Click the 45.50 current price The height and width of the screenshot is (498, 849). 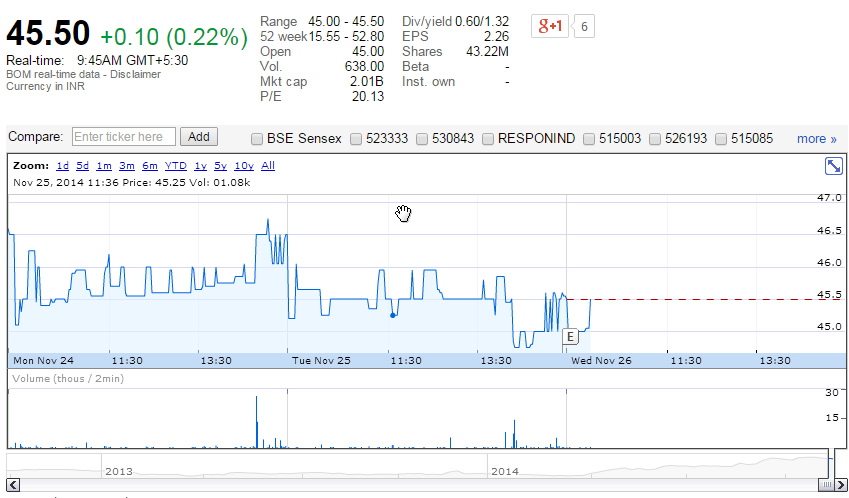pyautogui.click(x=48, y=33)
